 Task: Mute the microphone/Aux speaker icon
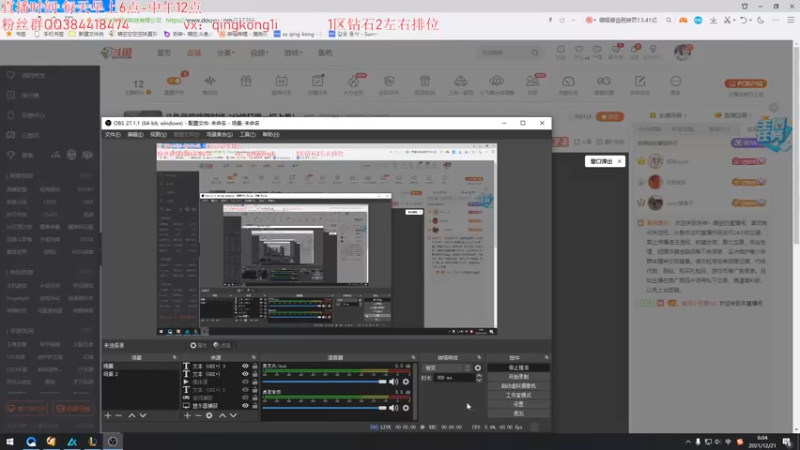(393, 382)
